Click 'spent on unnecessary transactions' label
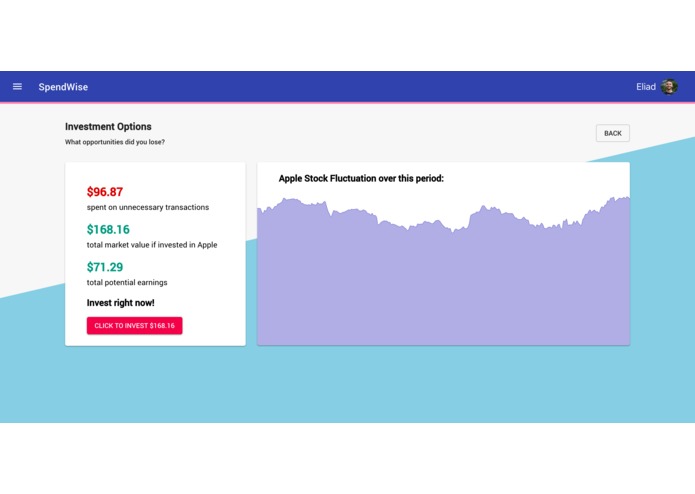This screenshot has width=695, height=494. coord(148,207)
